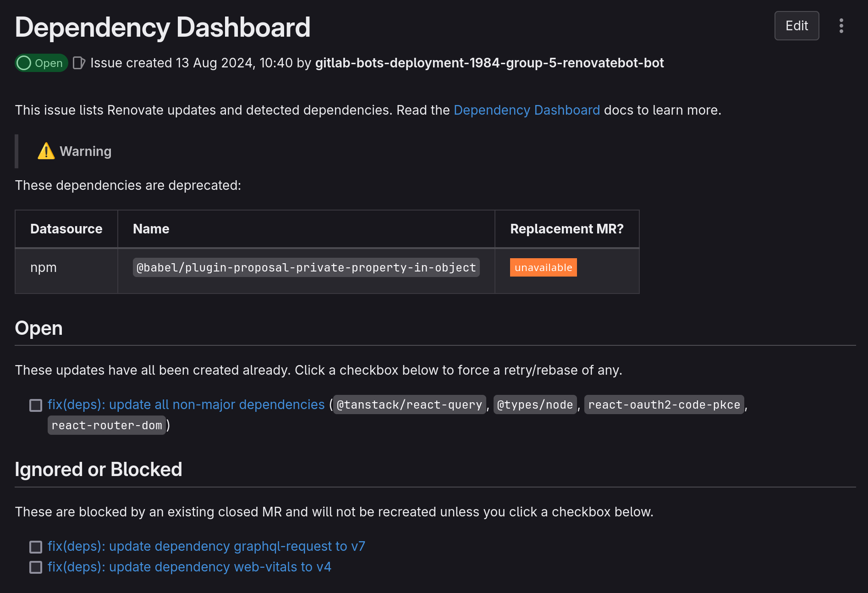868x593 pixels.
Task: Click the yellow warning triangle icon
Action: pyautogui.click(x=46, y=151)
